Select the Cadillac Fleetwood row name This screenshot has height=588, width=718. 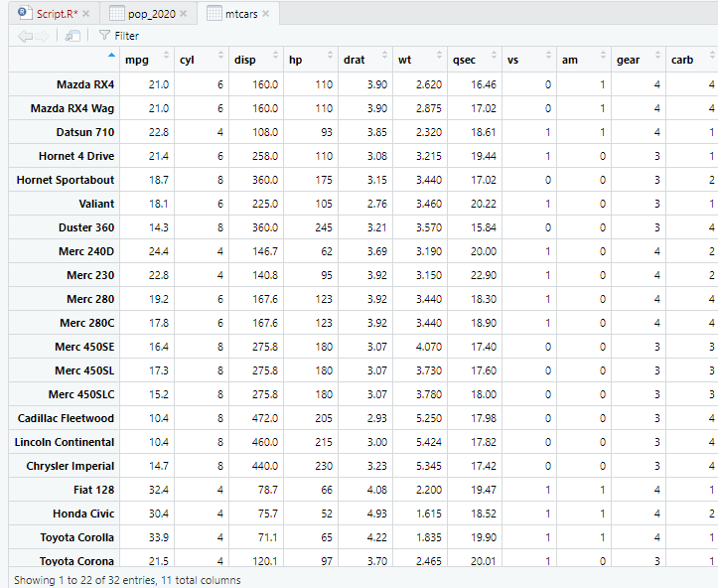pos(66,418)
